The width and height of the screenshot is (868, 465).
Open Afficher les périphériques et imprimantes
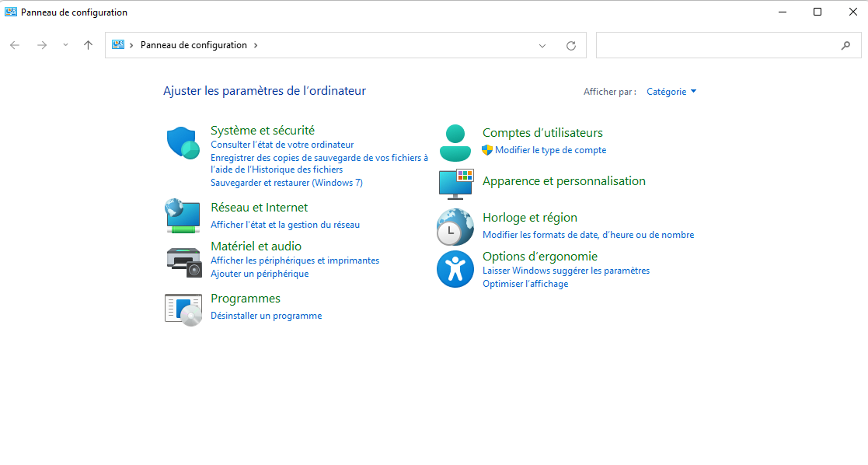pyautogui.click(x=295, y=260)
